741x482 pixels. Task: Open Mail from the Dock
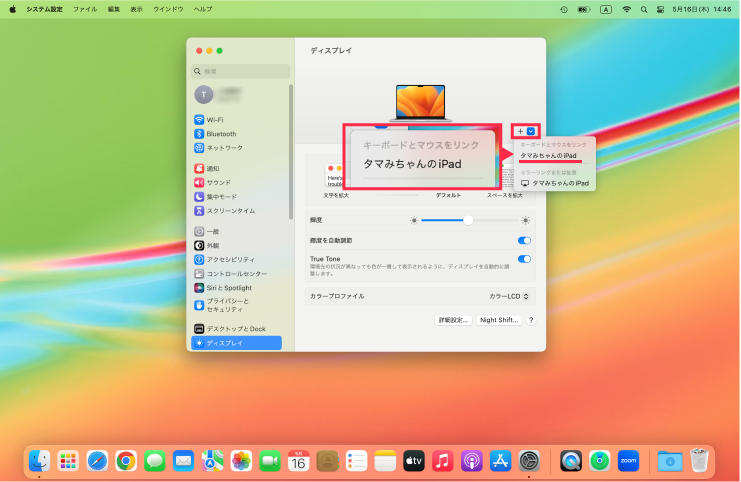coord(183,461)
